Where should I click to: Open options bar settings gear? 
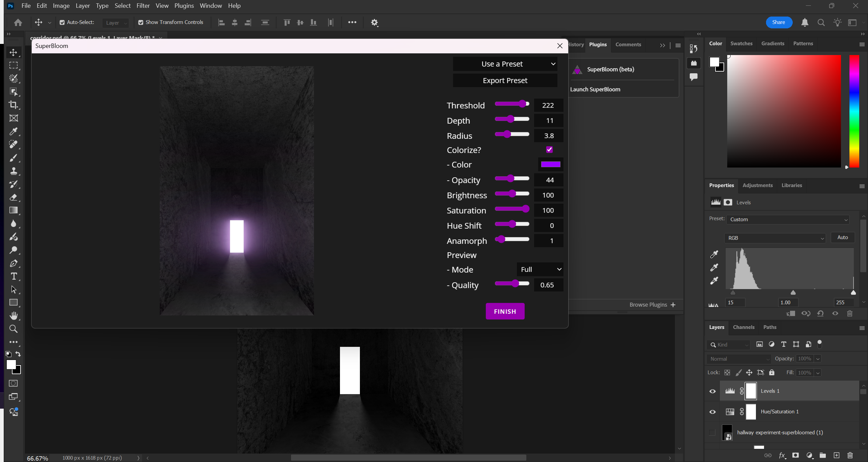click(x=374, y=22)
